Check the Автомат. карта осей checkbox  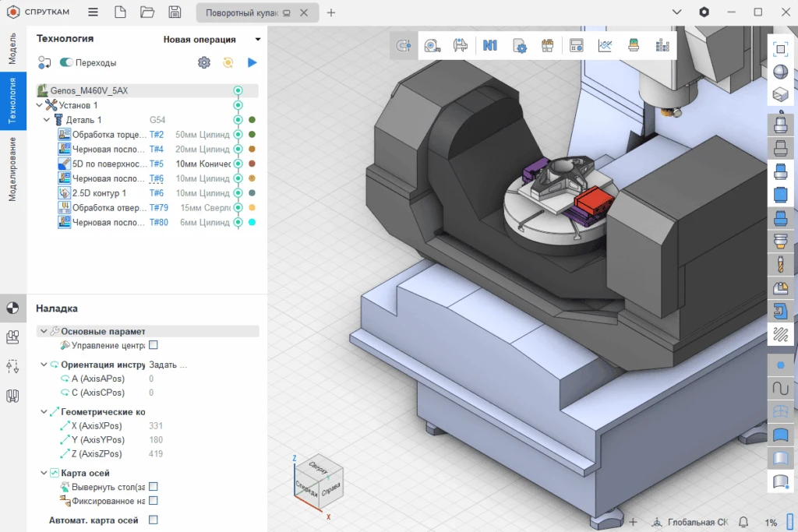(x=154, y=520)
